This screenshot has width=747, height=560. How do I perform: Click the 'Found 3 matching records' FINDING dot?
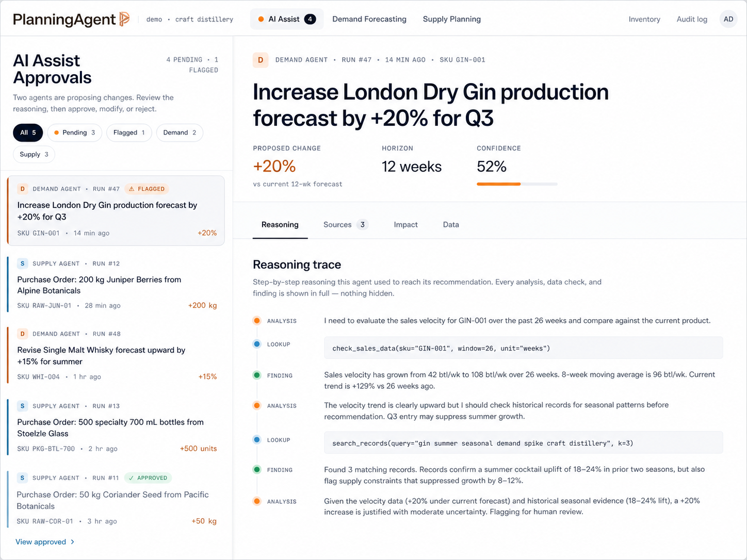(x=257, y=470)
